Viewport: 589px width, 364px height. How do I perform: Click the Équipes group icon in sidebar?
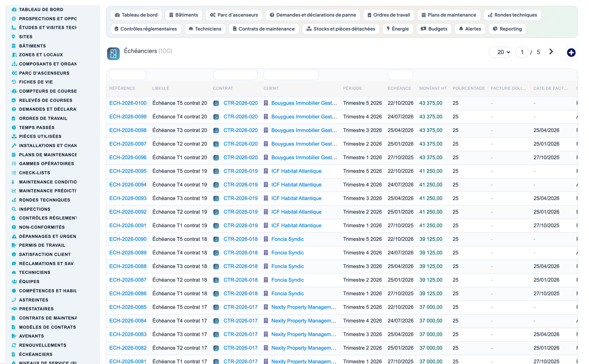coord(14,282)
